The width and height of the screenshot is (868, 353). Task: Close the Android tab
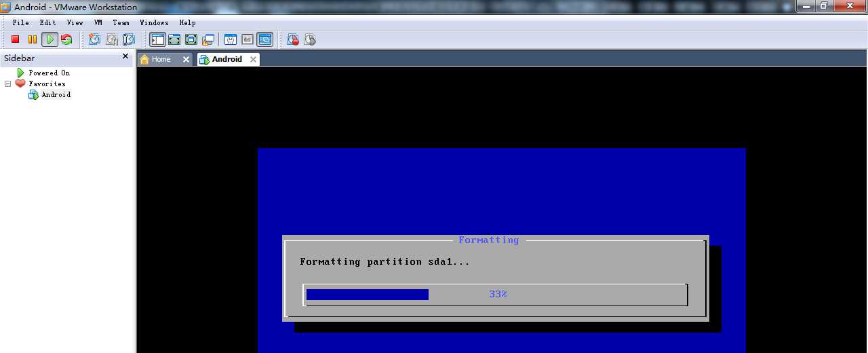coord(253,60)
